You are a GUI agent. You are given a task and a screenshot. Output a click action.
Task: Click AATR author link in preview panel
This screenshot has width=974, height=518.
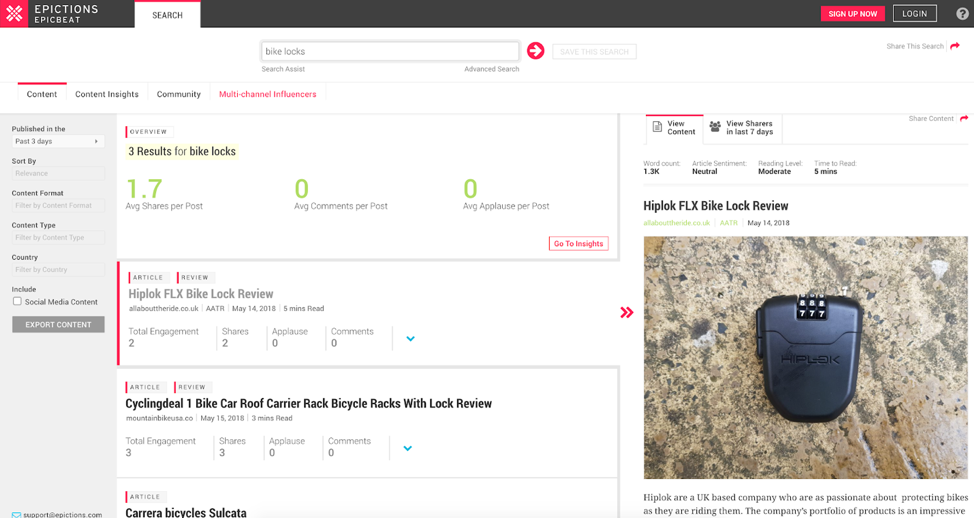coord(729,222)
